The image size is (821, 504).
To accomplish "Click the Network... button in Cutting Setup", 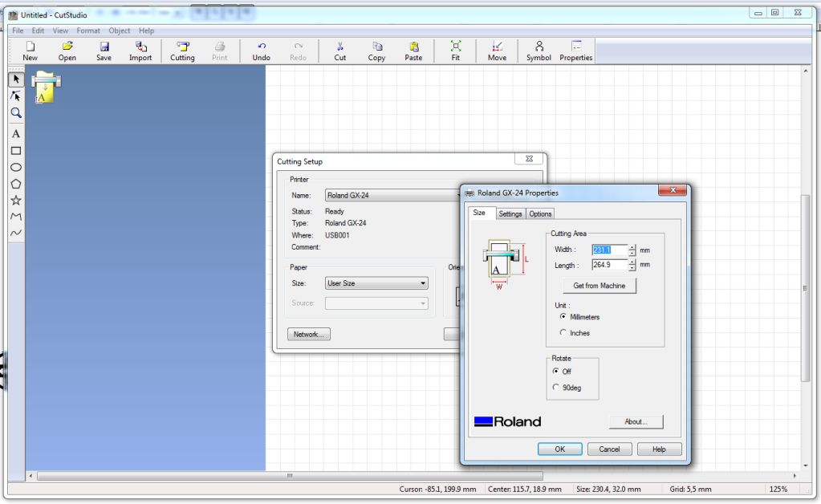I will 308,334.
